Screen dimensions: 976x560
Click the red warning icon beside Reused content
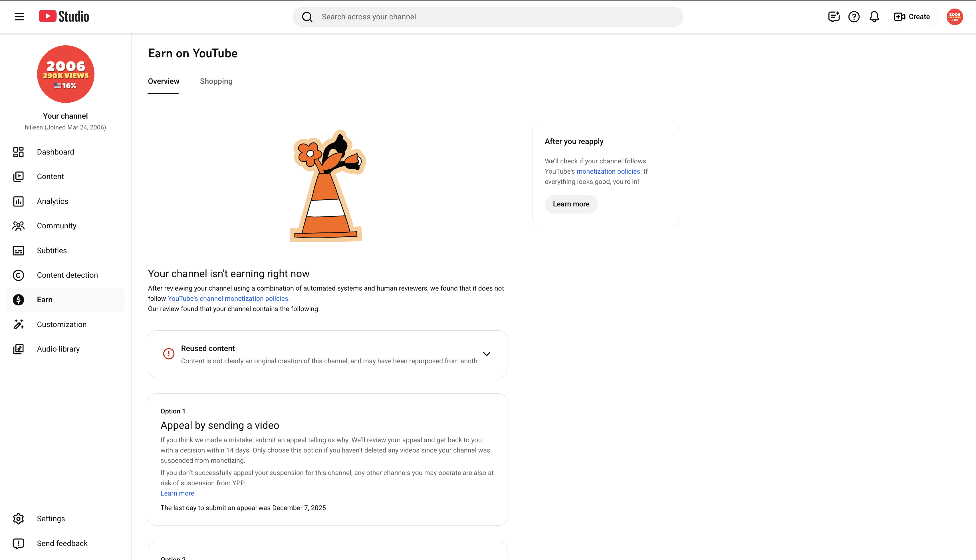tap(169, 354)
